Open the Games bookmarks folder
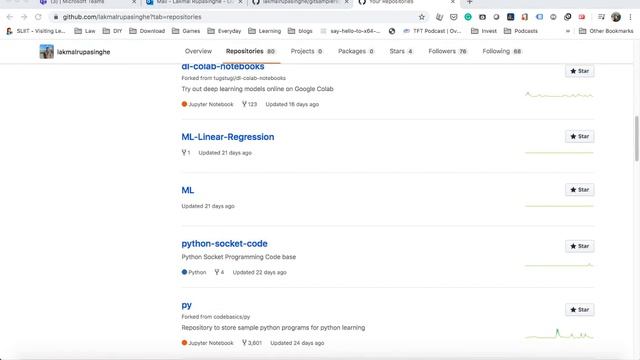This screenshot has height=360, width=640. click(186, 31)
